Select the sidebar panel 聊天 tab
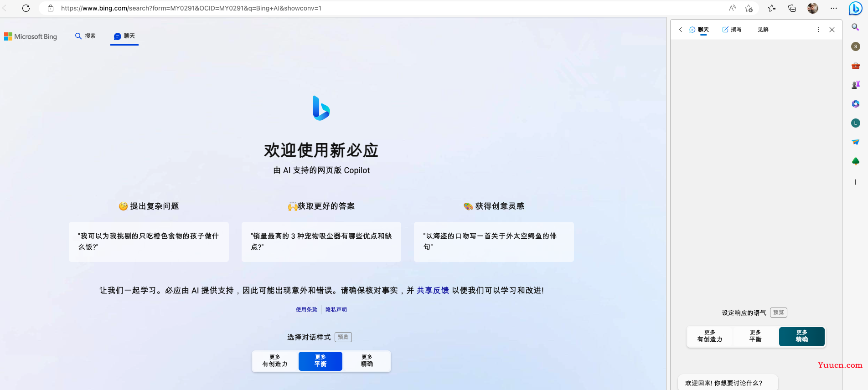This screenshot has width=868, height=390. (699, 30)
